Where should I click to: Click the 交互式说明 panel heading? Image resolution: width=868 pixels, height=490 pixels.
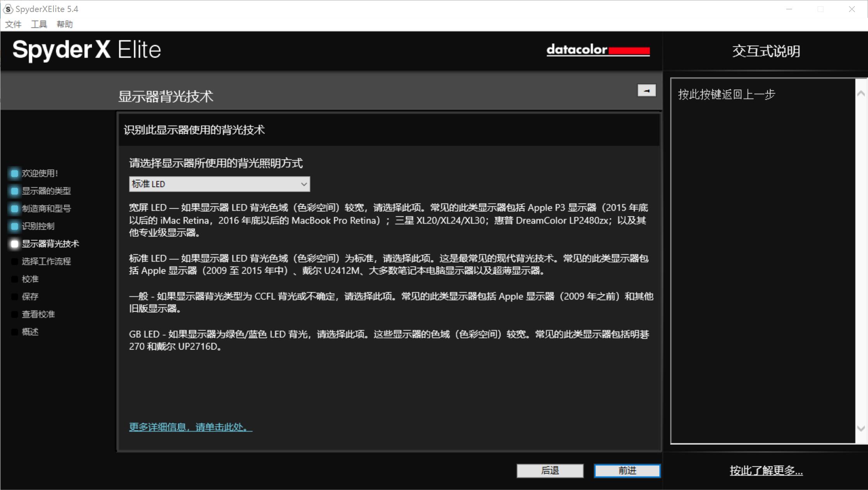[x=766, y=51]
